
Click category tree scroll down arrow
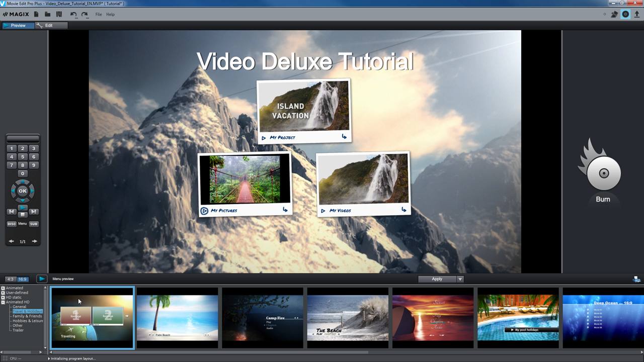coord(45,347)
